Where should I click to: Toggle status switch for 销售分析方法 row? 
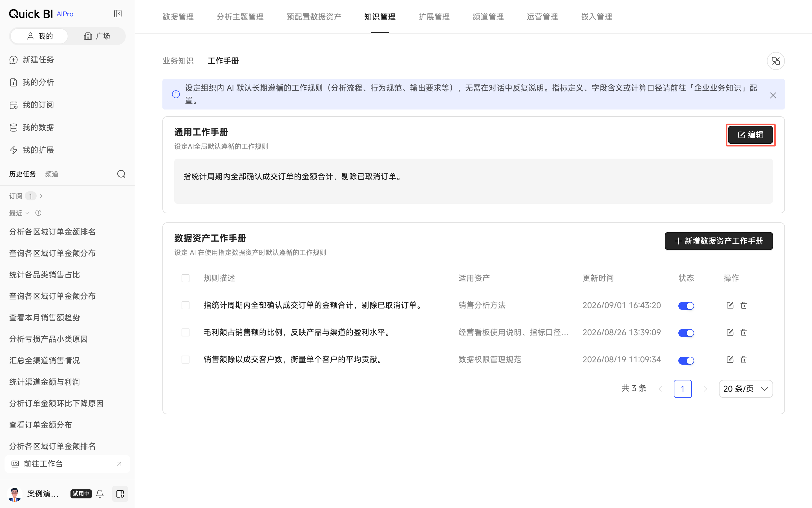(x=686, y=306)
